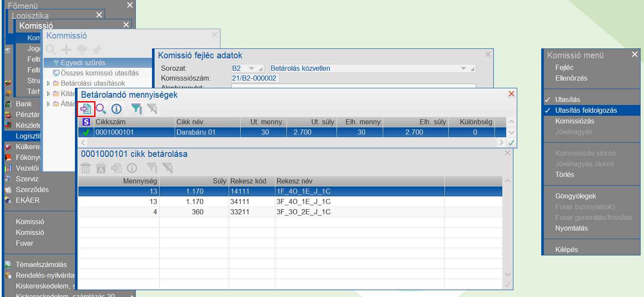Click the S column header icon in quantities table

tap(86, 122)
